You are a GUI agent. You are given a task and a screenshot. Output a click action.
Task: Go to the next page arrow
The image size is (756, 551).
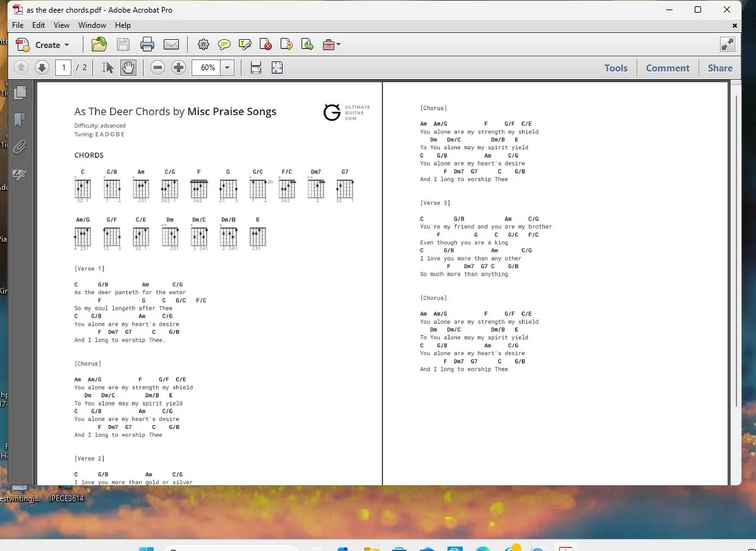(x=42, y=68)
